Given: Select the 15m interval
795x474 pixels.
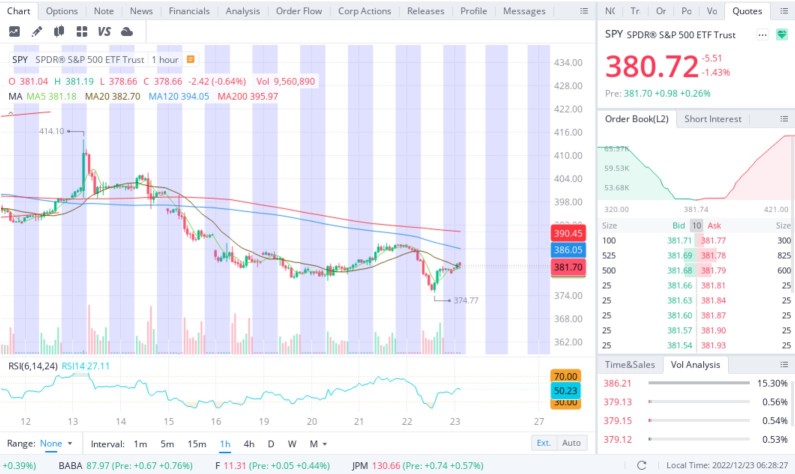Looking at the screenshot, I should point(197,444).
